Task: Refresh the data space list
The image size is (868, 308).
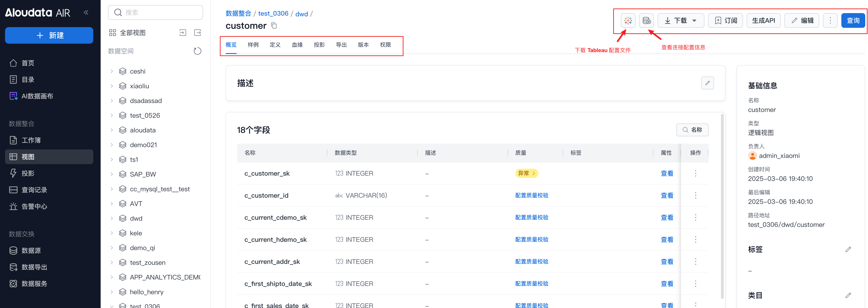Action: click(197, 51)
